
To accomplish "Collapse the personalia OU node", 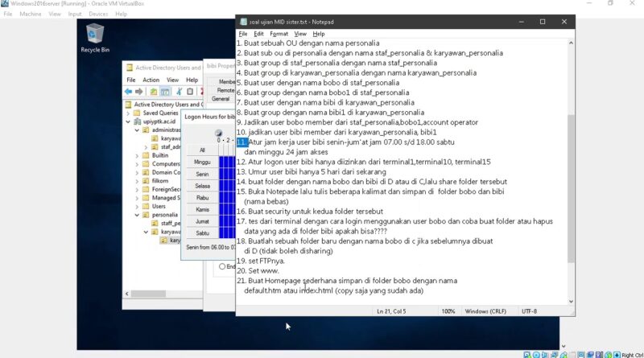I will [137, 215].
